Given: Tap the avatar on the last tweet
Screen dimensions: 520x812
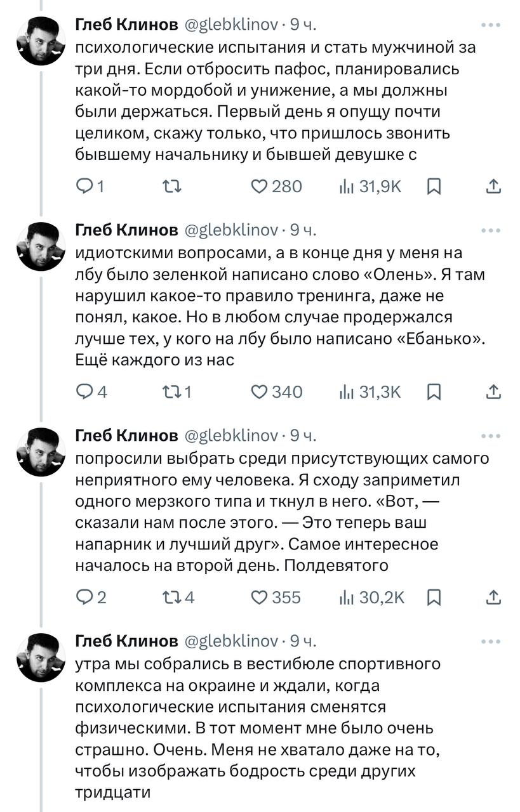Looking at the screenshot, I should 41,657.
